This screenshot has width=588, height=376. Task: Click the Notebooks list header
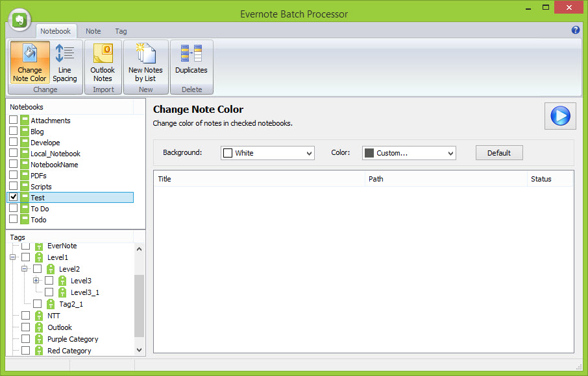[x=70, y=107]
